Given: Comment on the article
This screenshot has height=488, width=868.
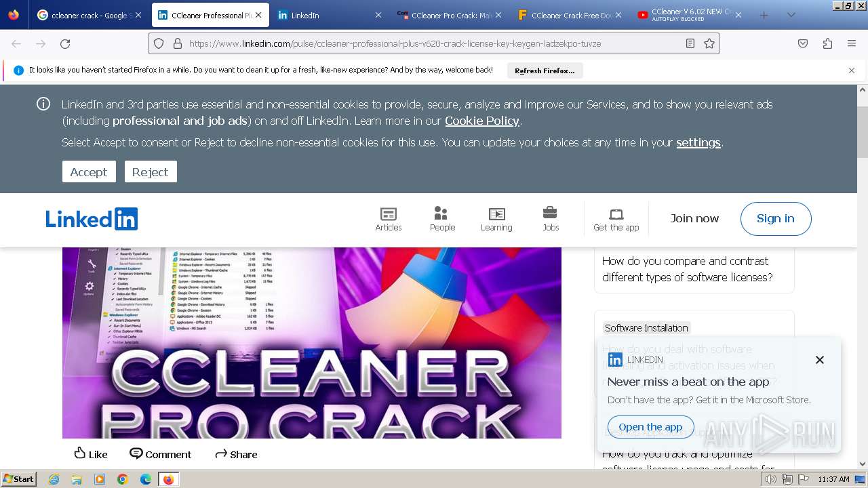Looking at the screenshot, I should (161, 454).
